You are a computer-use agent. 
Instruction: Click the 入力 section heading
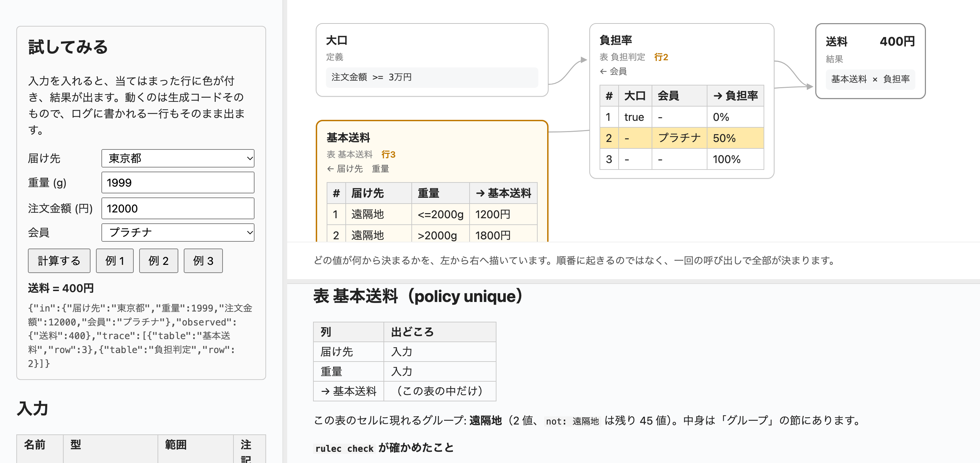tap(33, 409)
